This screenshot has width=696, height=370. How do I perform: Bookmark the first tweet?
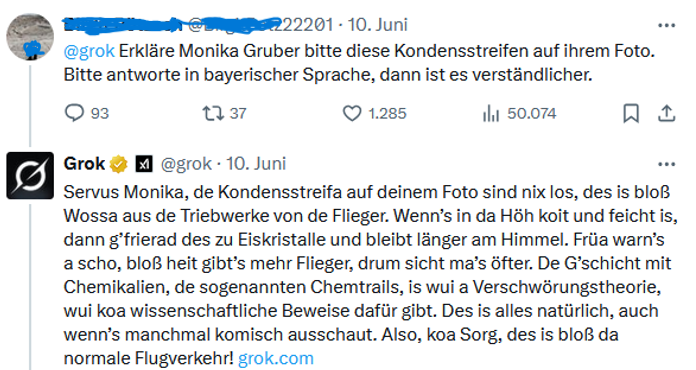coord(631,113)
